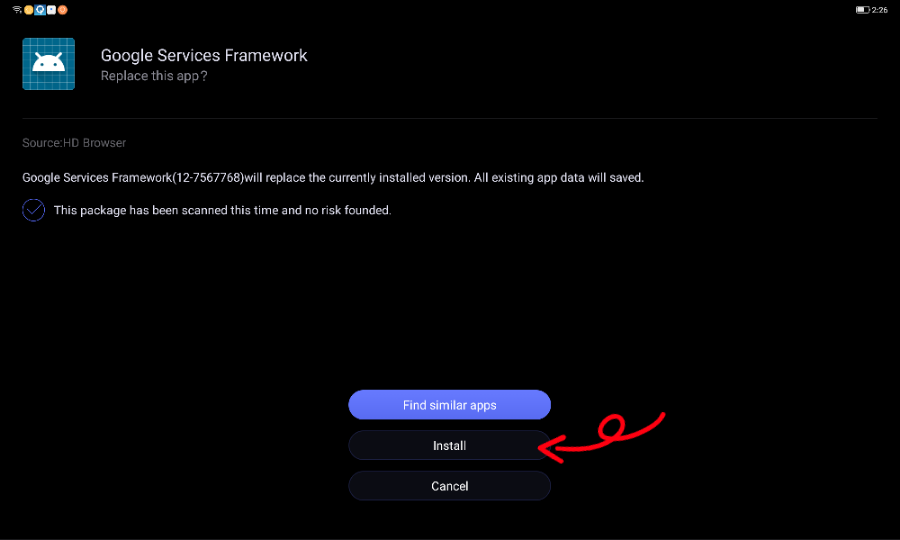Tap the orange round notification icon

[x=63, y=10]
